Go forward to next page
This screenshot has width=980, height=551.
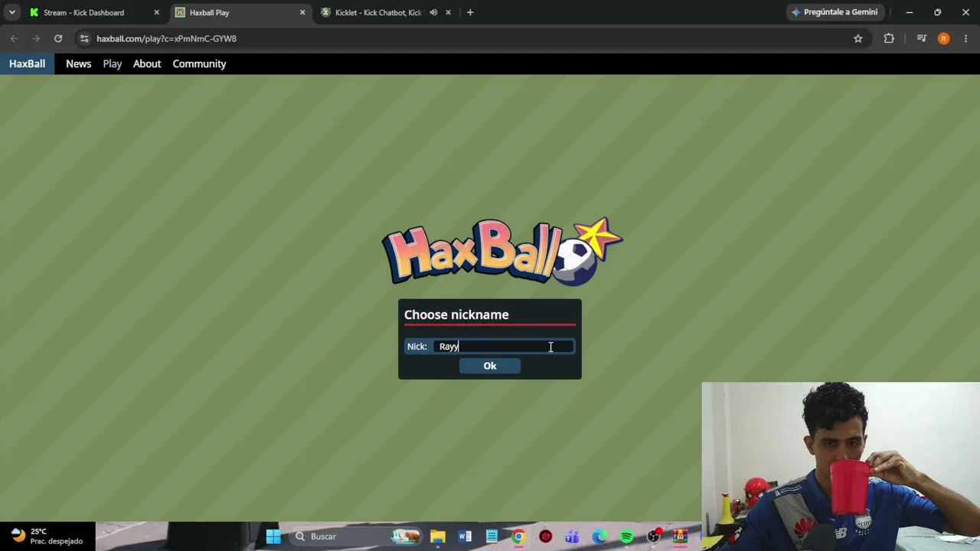pos(36,38)
